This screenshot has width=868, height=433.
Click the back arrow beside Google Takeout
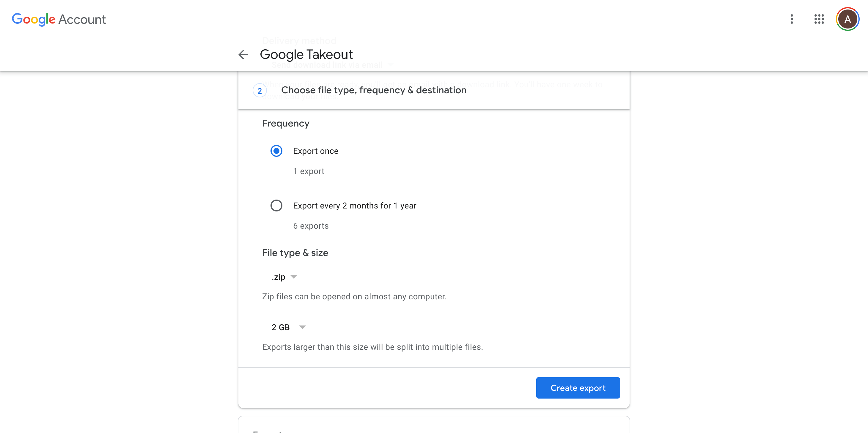pyautogui.click(x=243, y=55)
